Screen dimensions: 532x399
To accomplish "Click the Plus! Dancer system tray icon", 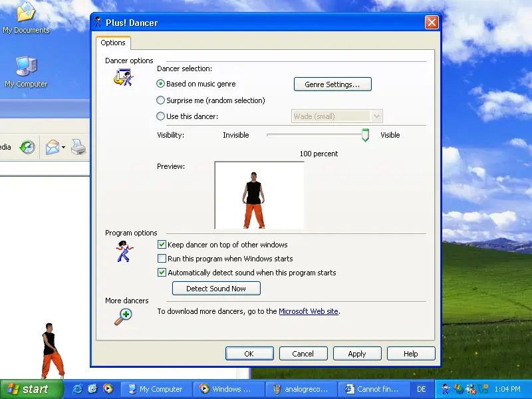I will click(446, 389).
